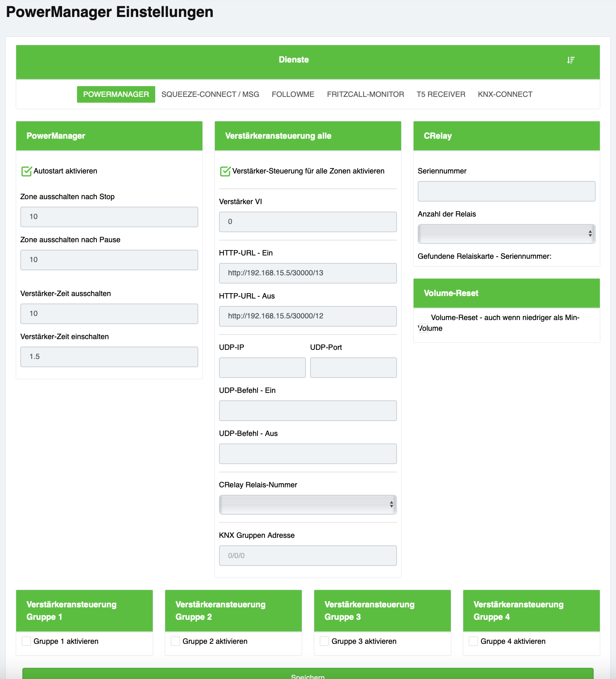Click the Verstärker VI input
This screenshot has width=616, height=679.
pos(308,222)
